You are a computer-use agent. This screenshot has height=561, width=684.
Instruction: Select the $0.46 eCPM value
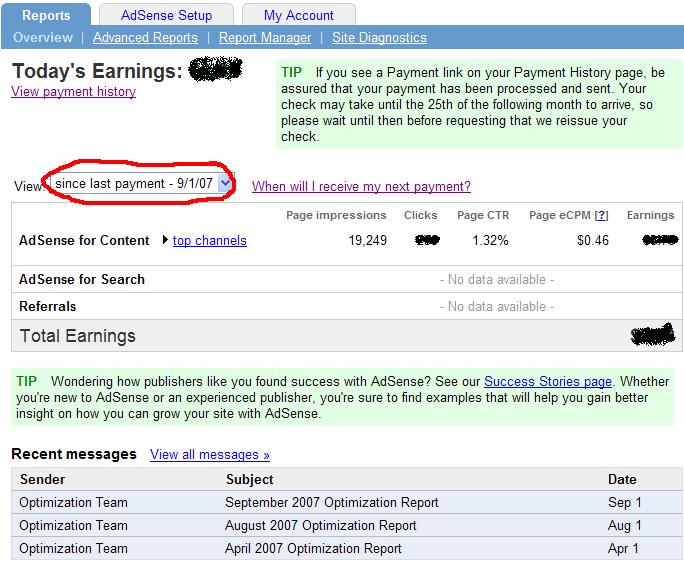click(x=592, y=240)
